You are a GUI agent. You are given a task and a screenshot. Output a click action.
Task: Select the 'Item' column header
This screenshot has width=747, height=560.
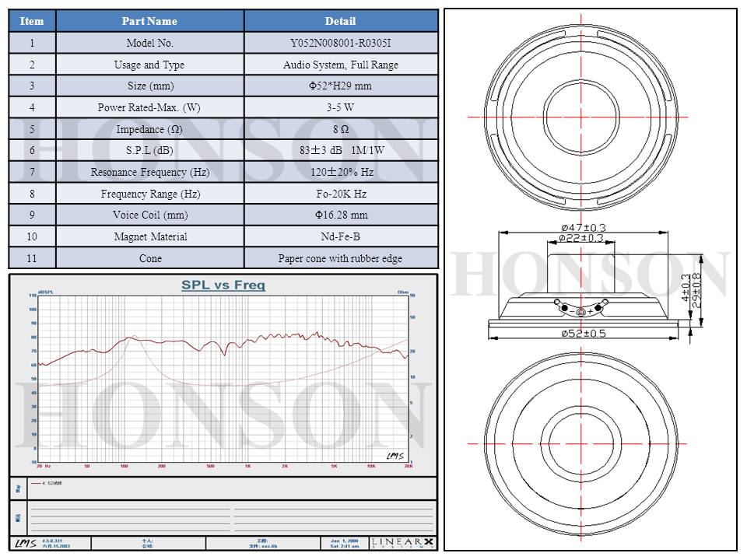click(x=32, y=21)
